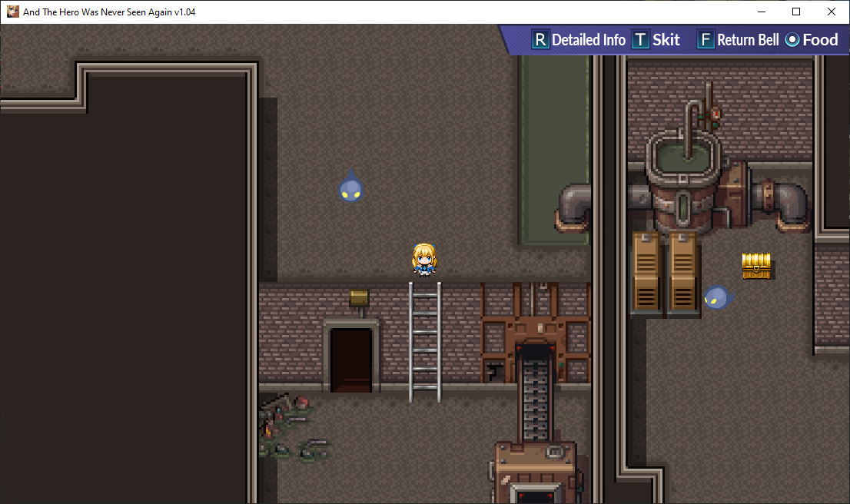The width and height of the screenshot is (850, 504).
Task: Click the circular Food button icon
Action: (x=792, y=39)
